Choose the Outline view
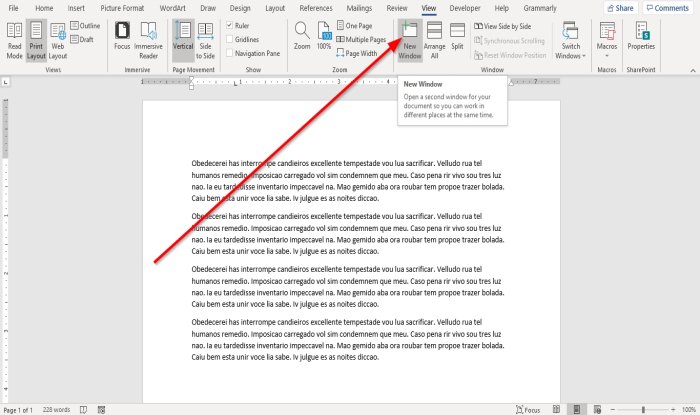Image resolution: width=700 pixels, height=415 pixels. (x=85, y=25)
